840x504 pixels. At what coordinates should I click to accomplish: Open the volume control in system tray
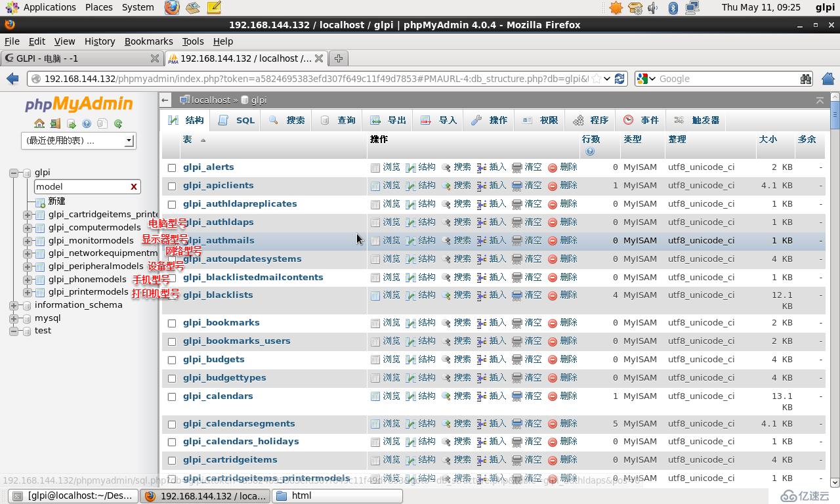coord(653,8)
